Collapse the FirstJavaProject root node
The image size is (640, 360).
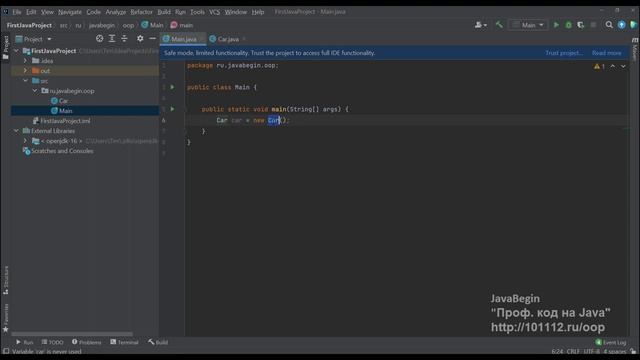tap(16, 51)
